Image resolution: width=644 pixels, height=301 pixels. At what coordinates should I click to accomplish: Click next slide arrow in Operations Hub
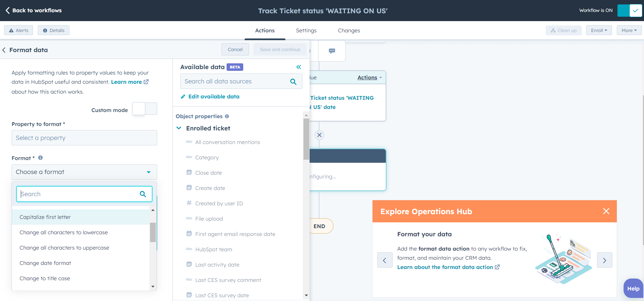tap(605, 260)
